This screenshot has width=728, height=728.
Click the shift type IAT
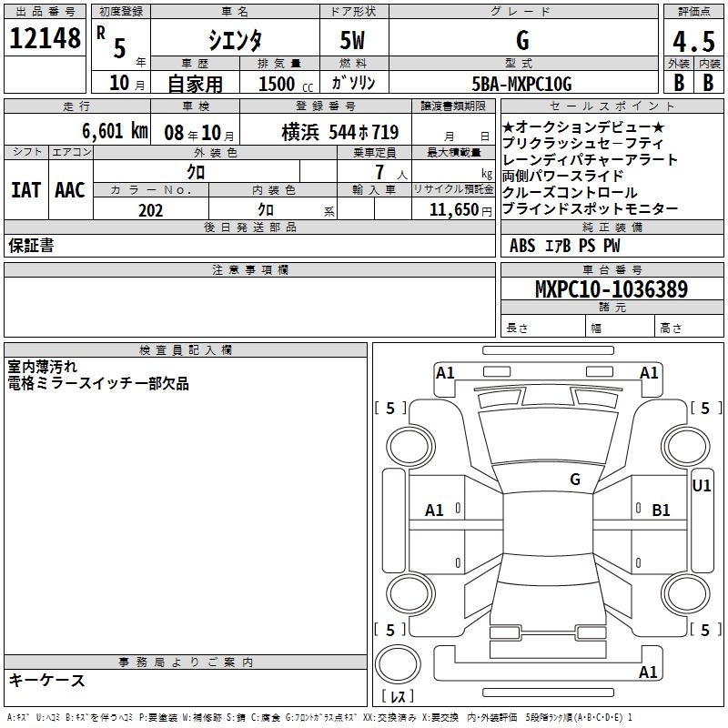pyautogui.click(x=26, y=190)
